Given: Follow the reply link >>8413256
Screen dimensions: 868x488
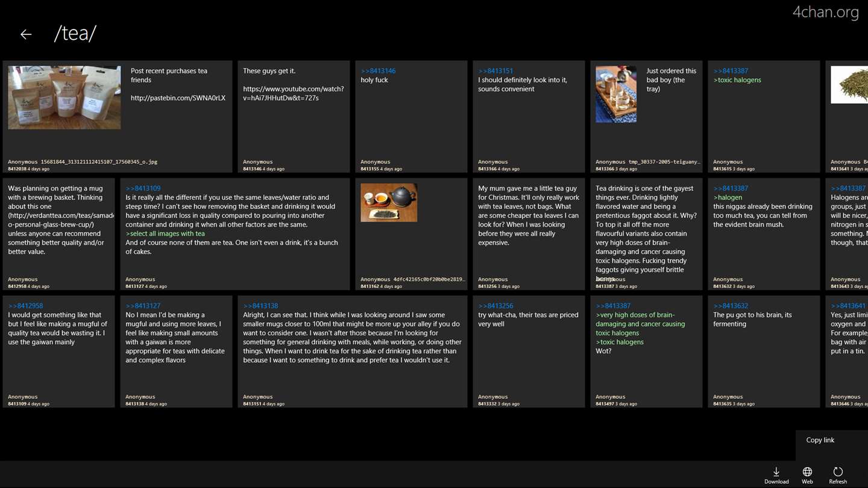Looking at the screenshot, I should click(495, 306).
